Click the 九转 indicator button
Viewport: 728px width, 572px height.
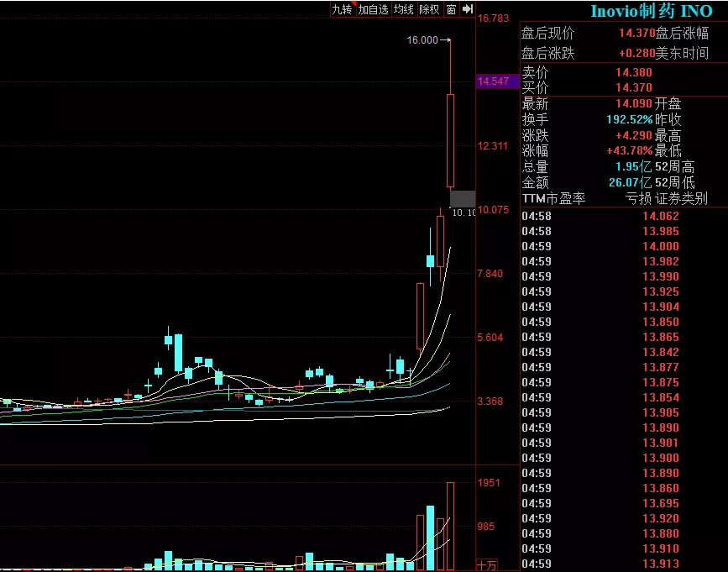341,9
